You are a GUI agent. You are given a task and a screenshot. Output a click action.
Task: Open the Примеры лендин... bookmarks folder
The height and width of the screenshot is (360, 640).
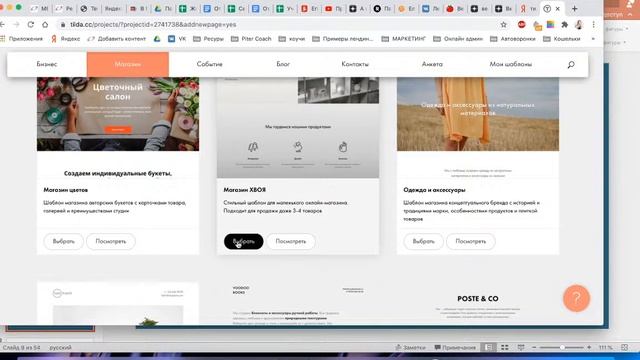click(343, 39)
